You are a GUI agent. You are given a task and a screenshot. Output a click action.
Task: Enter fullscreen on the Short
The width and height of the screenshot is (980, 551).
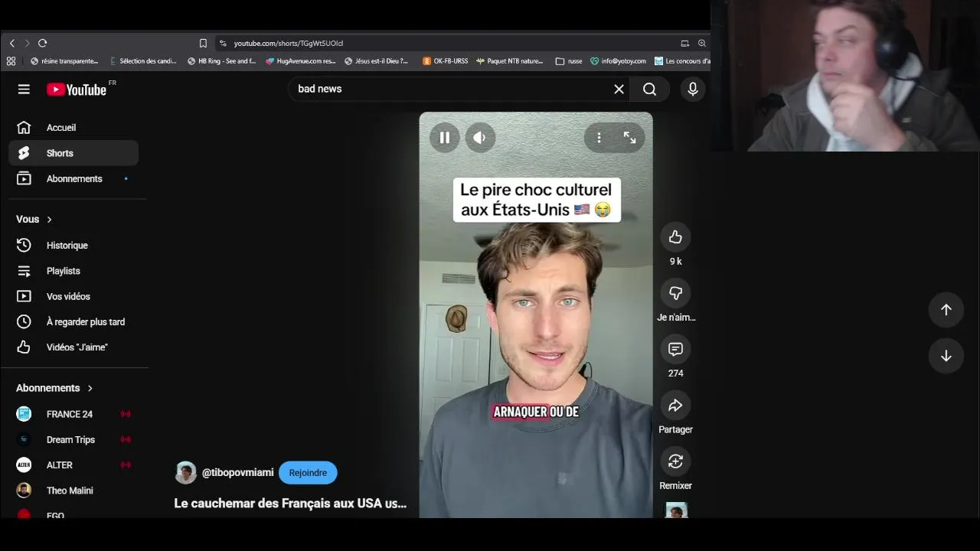[629, 138]
